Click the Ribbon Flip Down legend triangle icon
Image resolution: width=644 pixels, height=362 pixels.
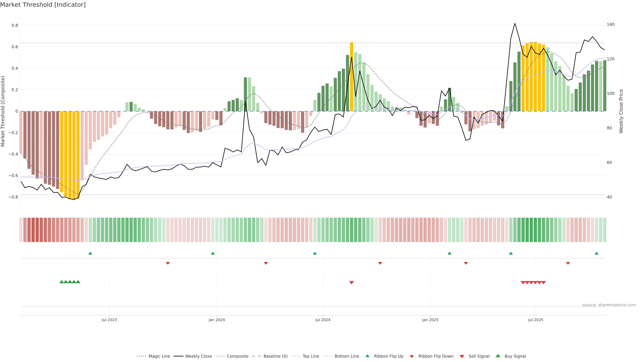tap(412, 356)
